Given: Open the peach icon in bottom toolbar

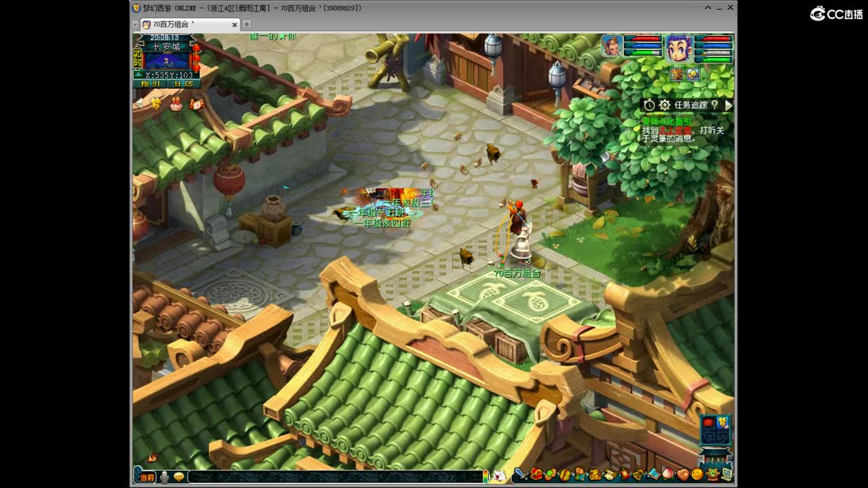Looking at the screenshot, I should coord(668,474).
